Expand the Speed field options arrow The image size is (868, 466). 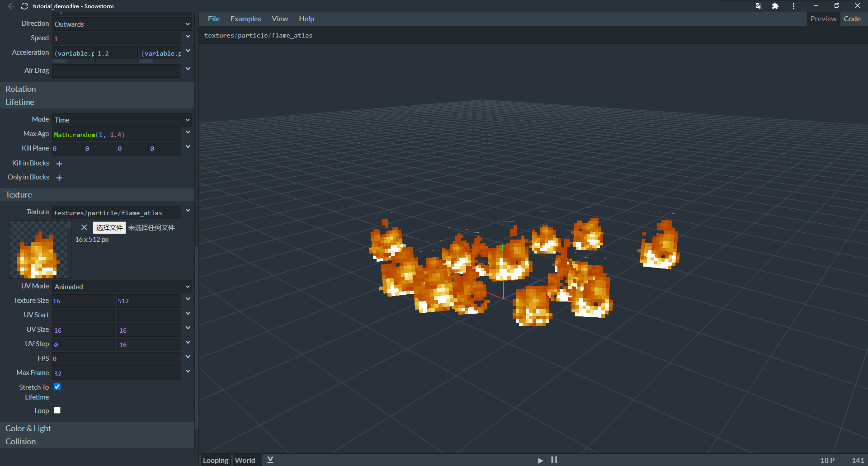click(188, 36)
